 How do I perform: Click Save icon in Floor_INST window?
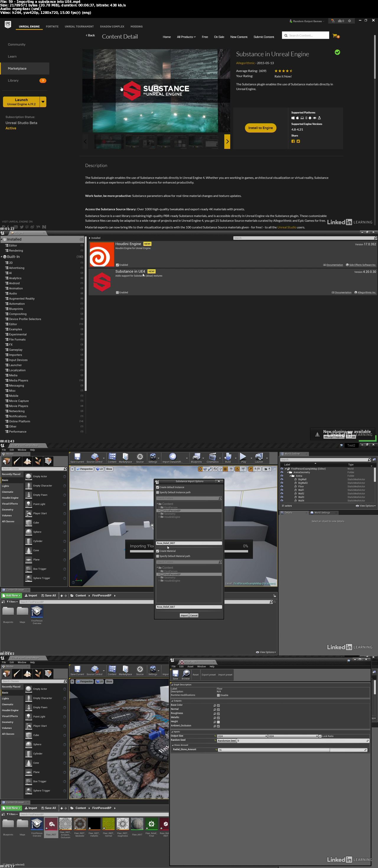[x=175, y=675]
